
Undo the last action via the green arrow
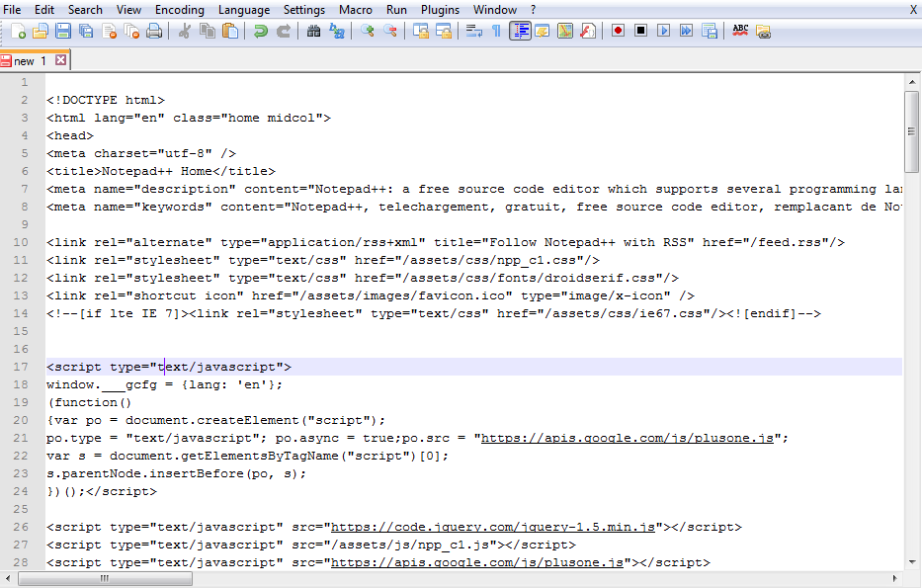(x=260, y=31)
